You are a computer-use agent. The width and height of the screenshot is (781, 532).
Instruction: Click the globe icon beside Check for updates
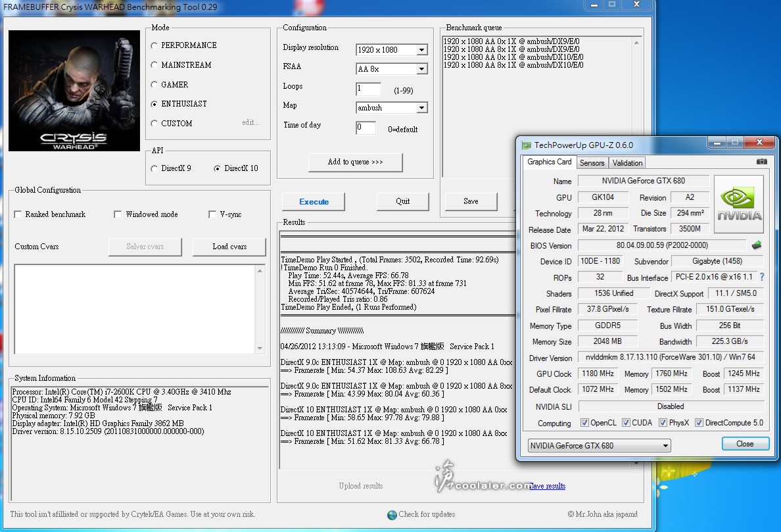pyautogui.click(x=392, y=514)
